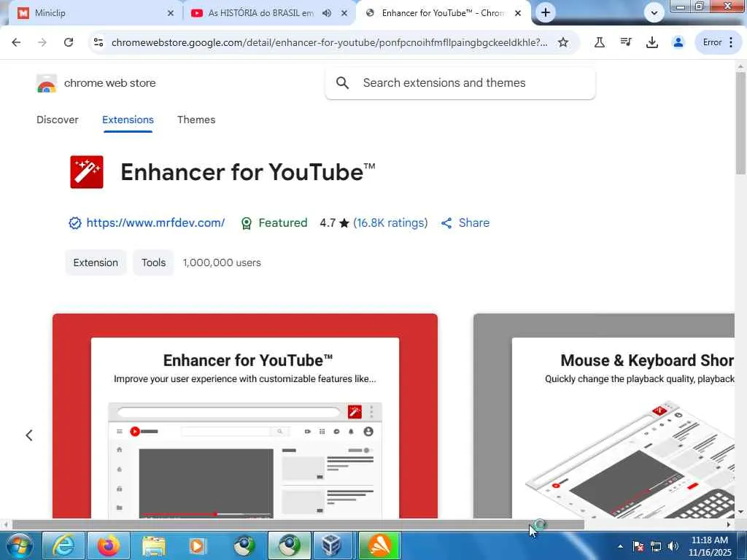Click the Chrome Web Store logo

(x=47, y=83)
